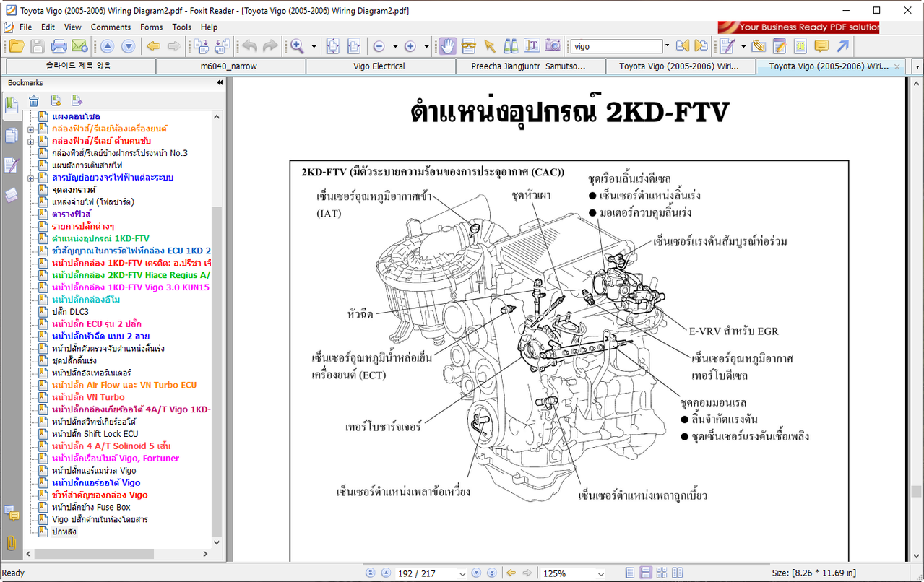The width and height of the screenshot is (924, 582).
Task: Toggle Single Page layout in status bar
Action: (x=631, y=573)
